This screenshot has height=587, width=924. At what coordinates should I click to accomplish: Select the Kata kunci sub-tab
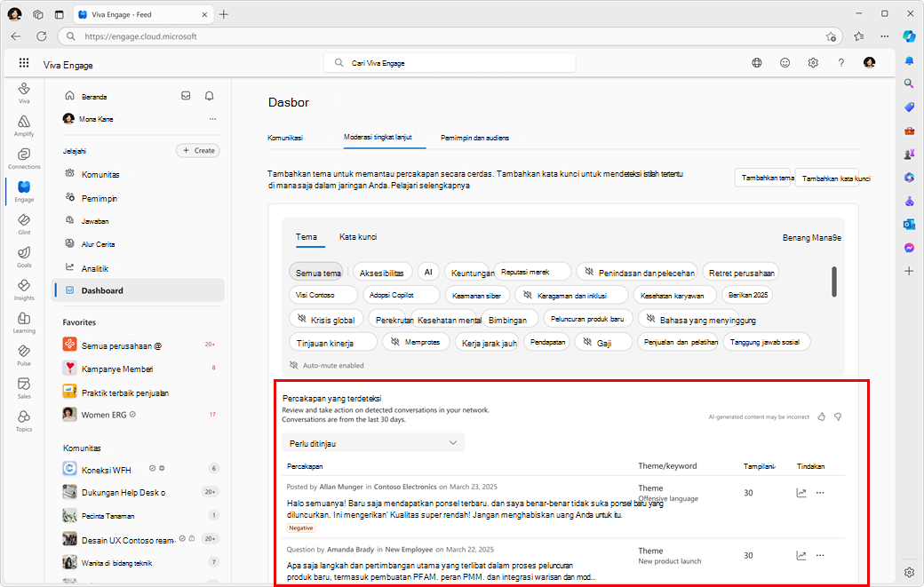(x=358, y=237)
